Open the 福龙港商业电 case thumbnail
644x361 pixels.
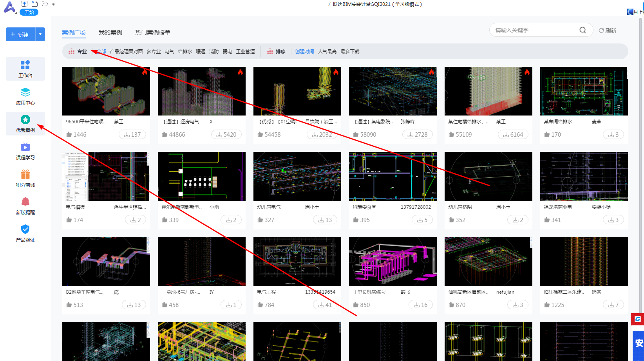coord(584,177)
